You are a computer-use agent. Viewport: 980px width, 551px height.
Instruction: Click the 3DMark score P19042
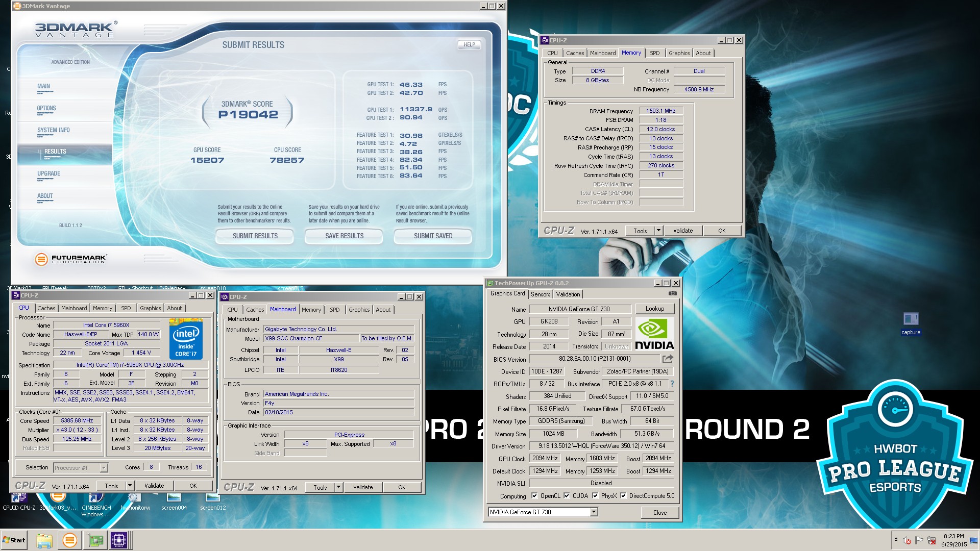click(x=248, y=115)
